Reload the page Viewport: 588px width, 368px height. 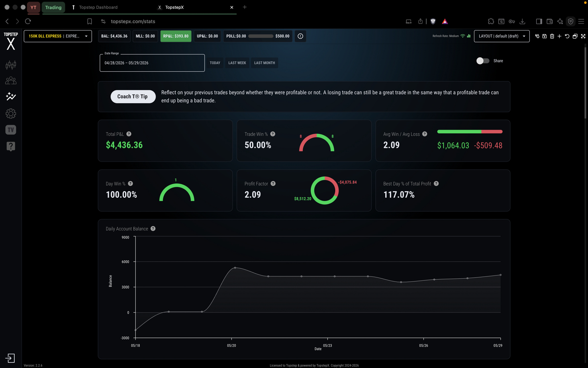coord(28,21)
